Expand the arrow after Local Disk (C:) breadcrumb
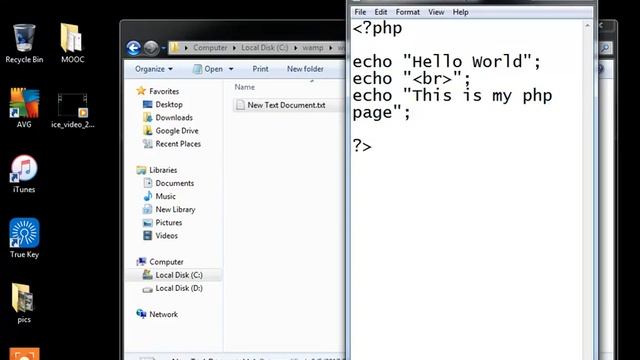The width and height of the screenshot is (640, 360). (x=296, y=48)
